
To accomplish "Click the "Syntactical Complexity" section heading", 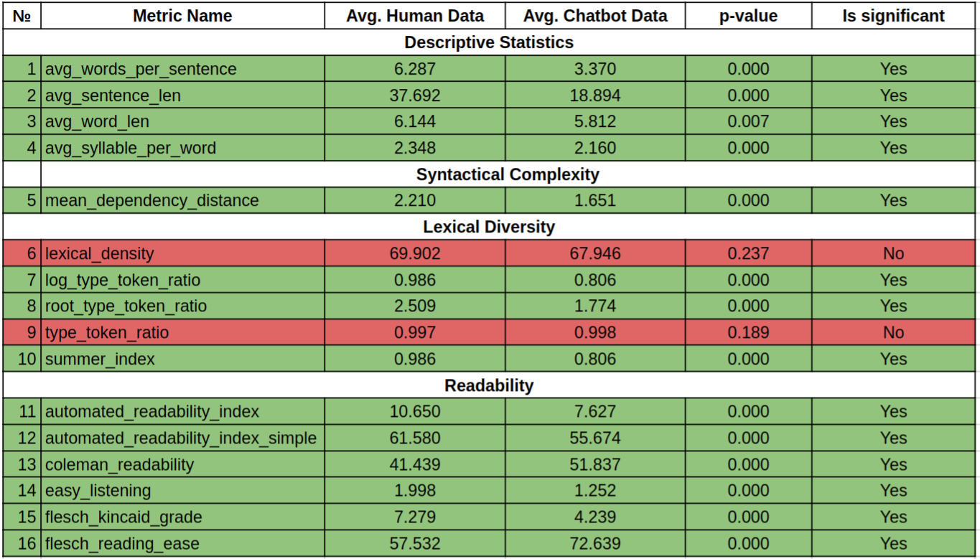I will point(508,174).
